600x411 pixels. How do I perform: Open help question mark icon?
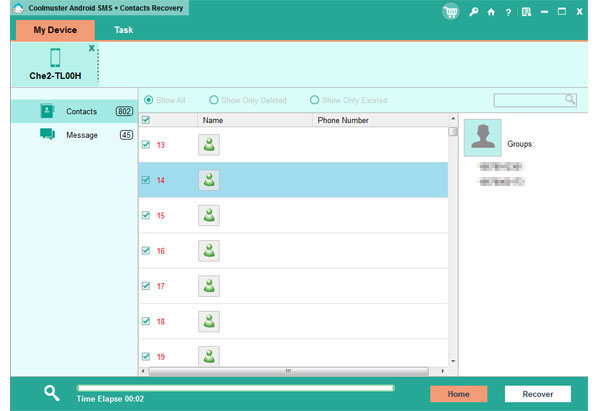tap(508, 12)
